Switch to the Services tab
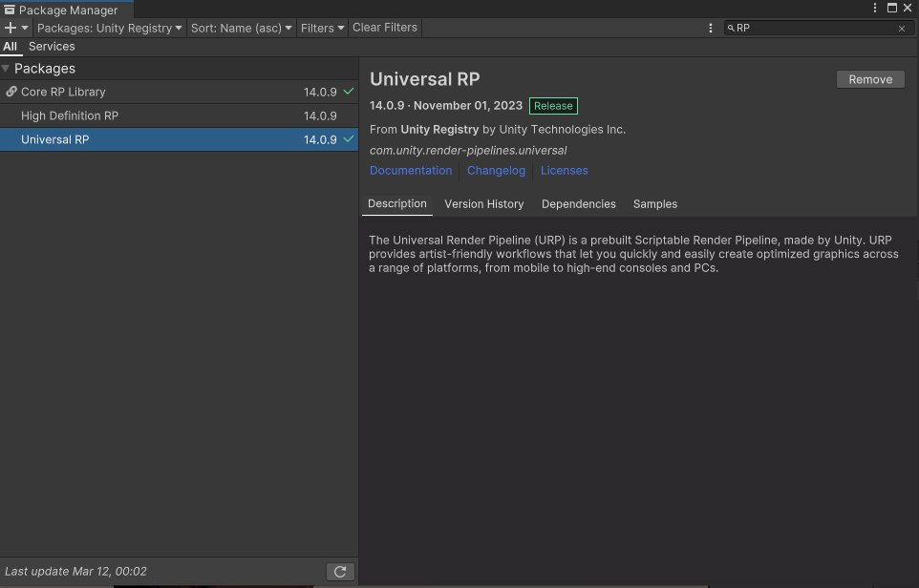Viewport: 919px width, 588px height. (x=52, y=46)
